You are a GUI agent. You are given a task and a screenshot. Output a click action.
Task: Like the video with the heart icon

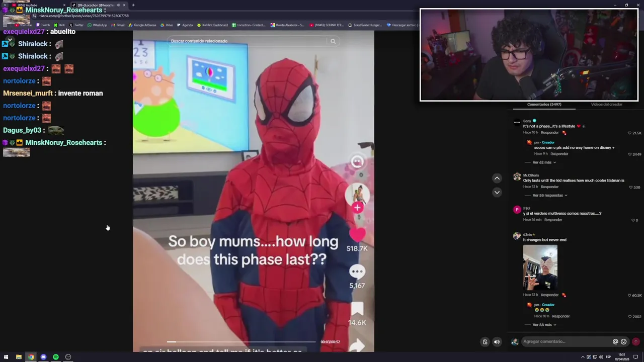click(357, 235)
